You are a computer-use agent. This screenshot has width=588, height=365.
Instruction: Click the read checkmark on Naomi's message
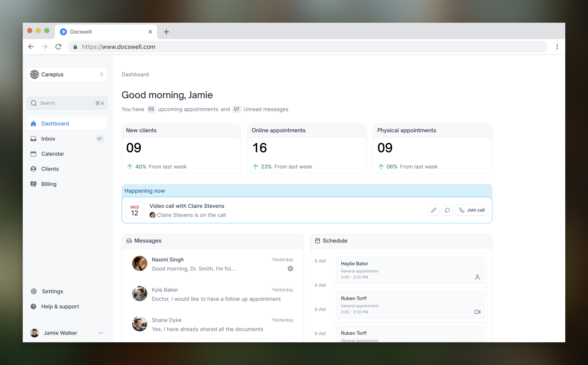[290, 268]
